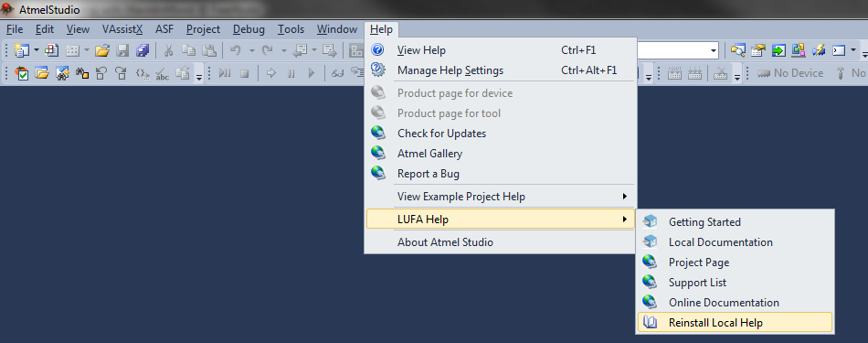This screenshot has height=343, width=868.
Task: Click the No Device chip icon
Action: point(764,72)
